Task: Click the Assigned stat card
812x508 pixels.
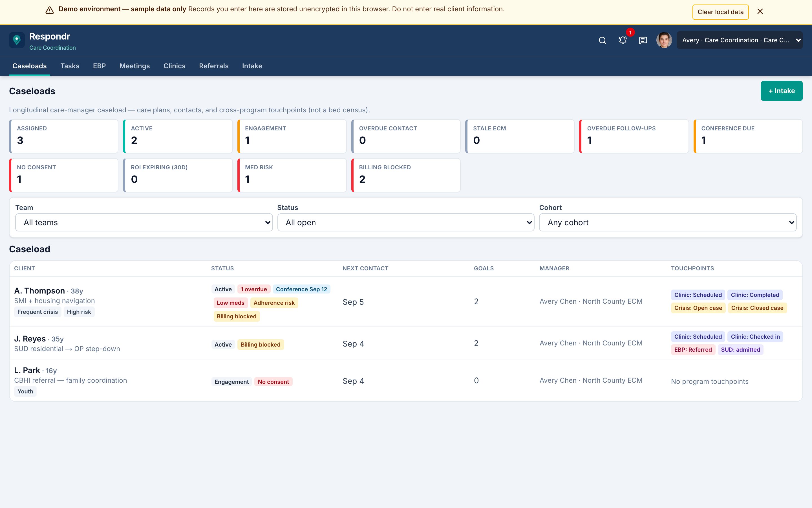Action: (x=64, y=136)
